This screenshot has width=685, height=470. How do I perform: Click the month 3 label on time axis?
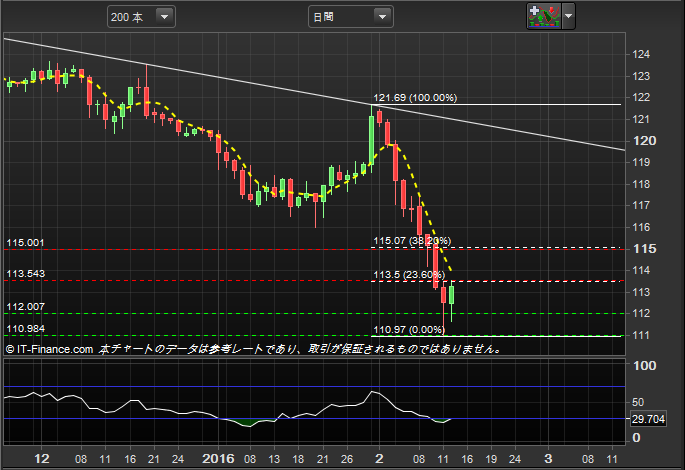(548, 459)
